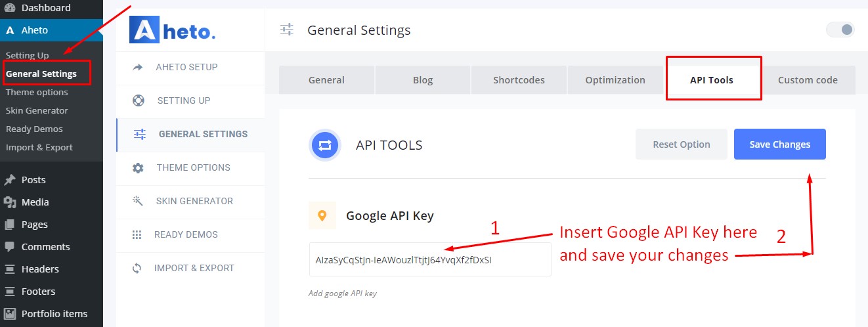Click the lifebuoy icon beside Setting Up
Screen dimensions: 868x327
tap(138, 100)
